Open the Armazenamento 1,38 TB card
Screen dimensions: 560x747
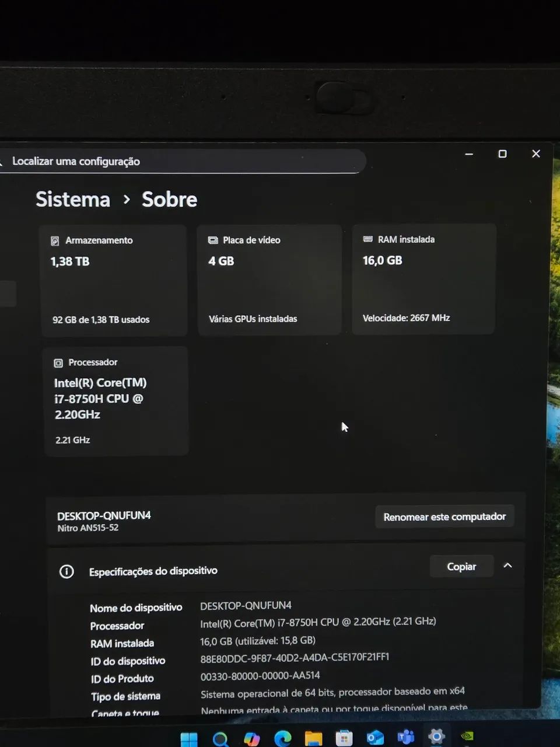coord(114,280)
